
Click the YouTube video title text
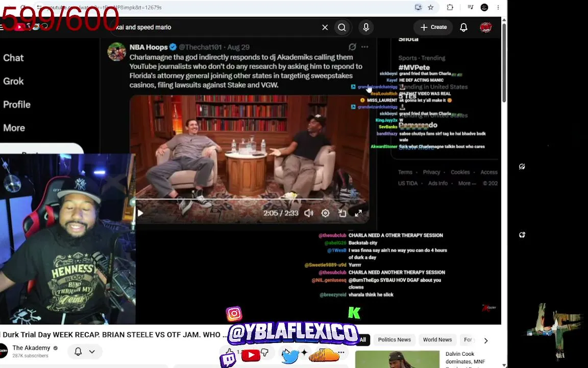click(x=115, y=335)
